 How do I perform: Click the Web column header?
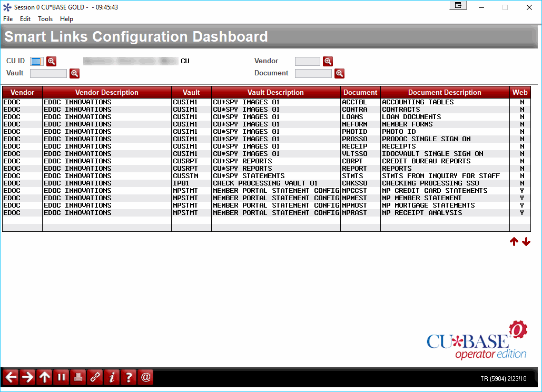tap(520, 92)
